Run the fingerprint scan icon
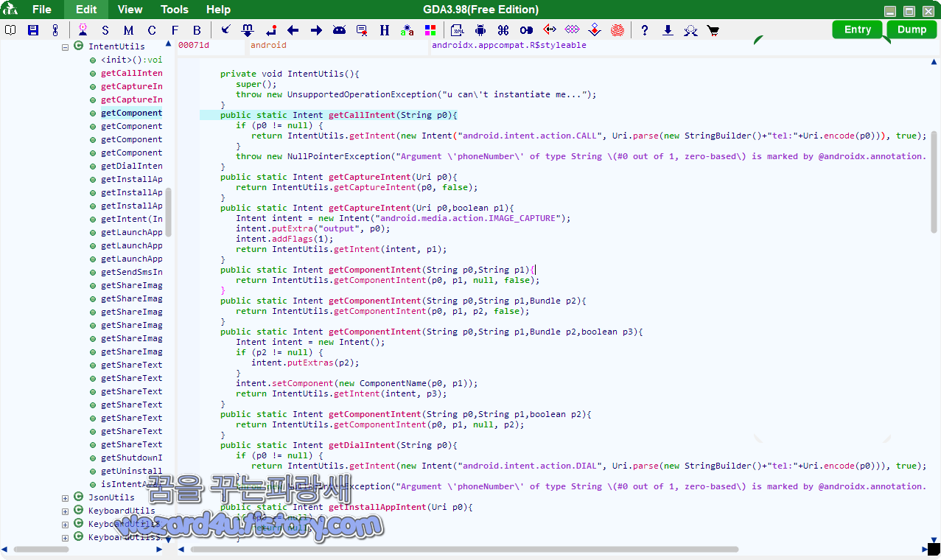Screen dimensions: 941x560 click(x=618, y=30)
